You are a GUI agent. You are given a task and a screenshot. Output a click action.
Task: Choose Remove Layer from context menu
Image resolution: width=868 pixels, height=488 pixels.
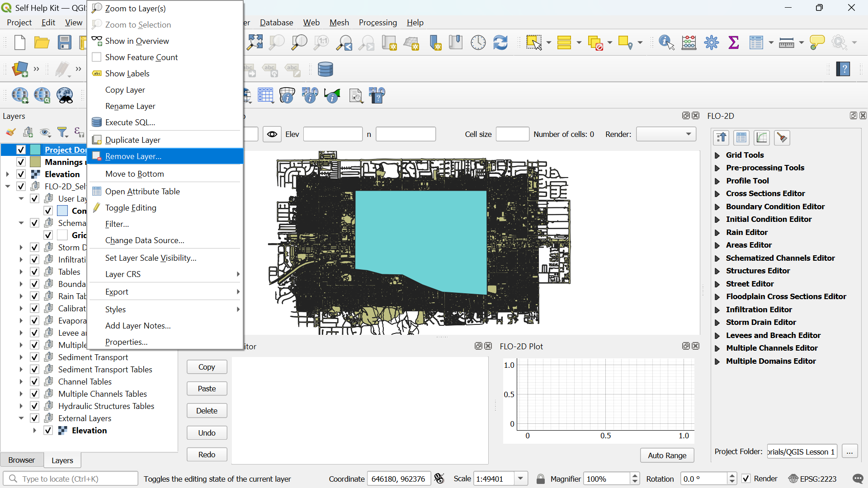(133, 156)
